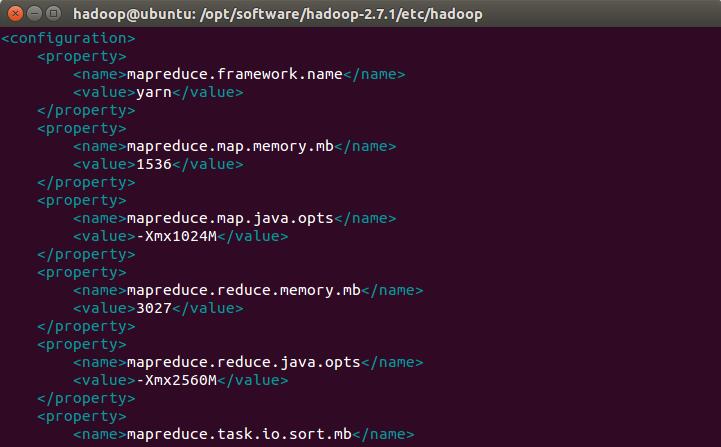Minimize the terminal window

coord(33,14)
